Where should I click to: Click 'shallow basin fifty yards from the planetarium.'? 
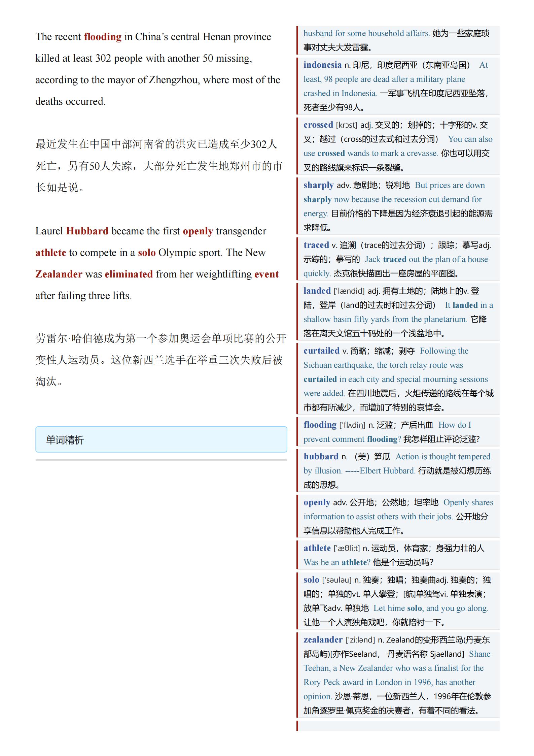[386, 319]
